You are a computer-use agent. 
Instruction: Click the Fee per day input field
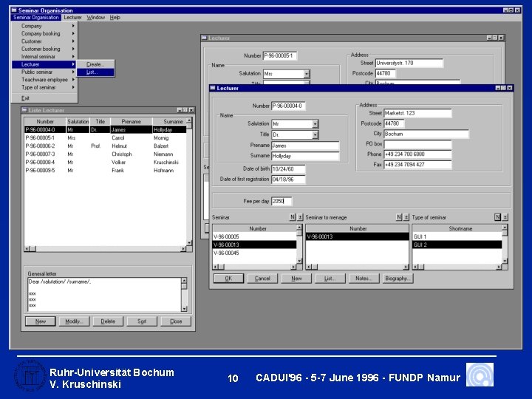pyautogui.click(x=282, y=201)
